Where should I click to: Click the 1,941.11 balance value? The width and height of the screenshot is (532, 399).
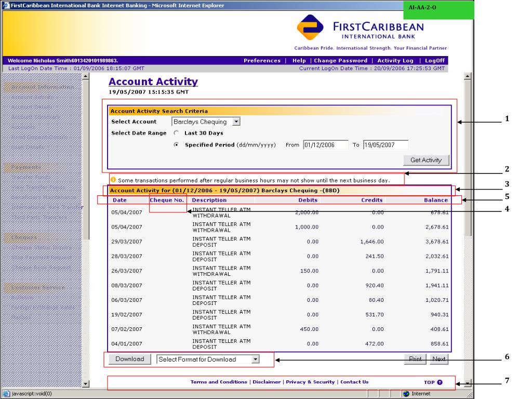[x=437, y=285]
